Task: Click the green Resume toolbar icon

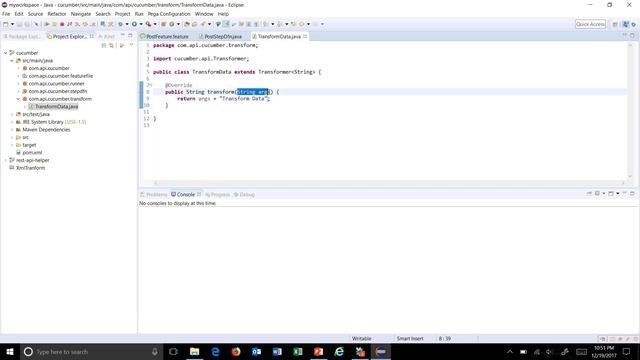Action: (x=47, y=24)
